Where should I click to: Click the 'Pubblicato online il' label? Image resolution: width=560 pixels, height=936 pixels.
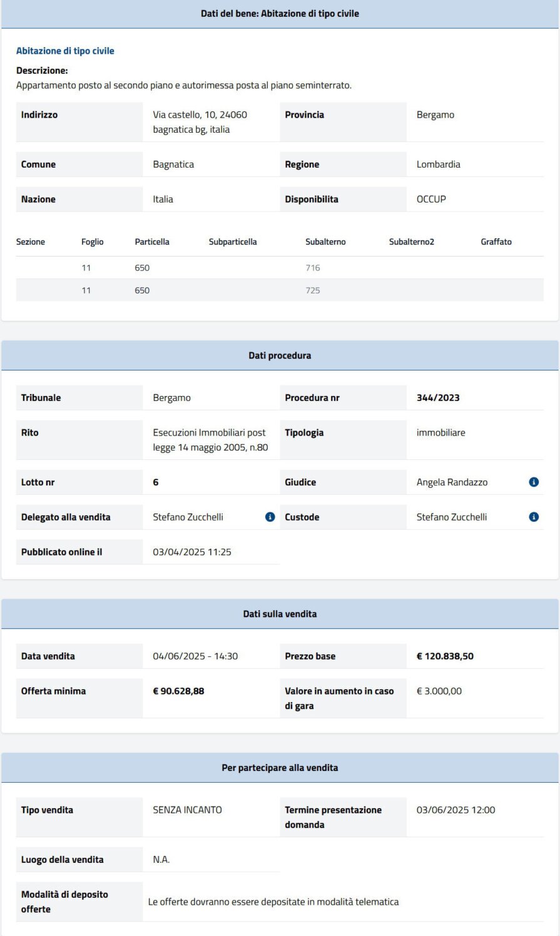point(62,552)
